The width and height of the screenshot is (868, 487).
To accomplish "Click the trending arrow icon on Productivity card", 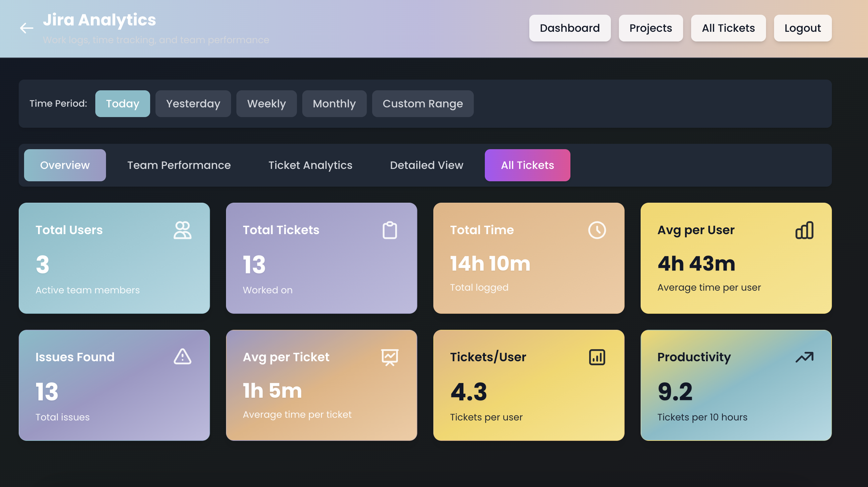I will click(x=805, y=357).
